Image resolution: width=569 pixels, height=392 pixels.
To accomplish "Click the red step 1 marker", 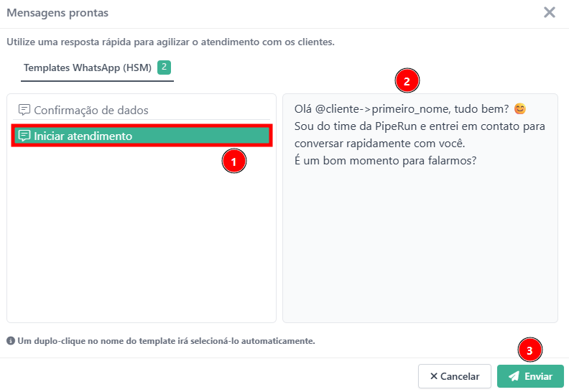I will pyautogui.click(x=233, y=162).
